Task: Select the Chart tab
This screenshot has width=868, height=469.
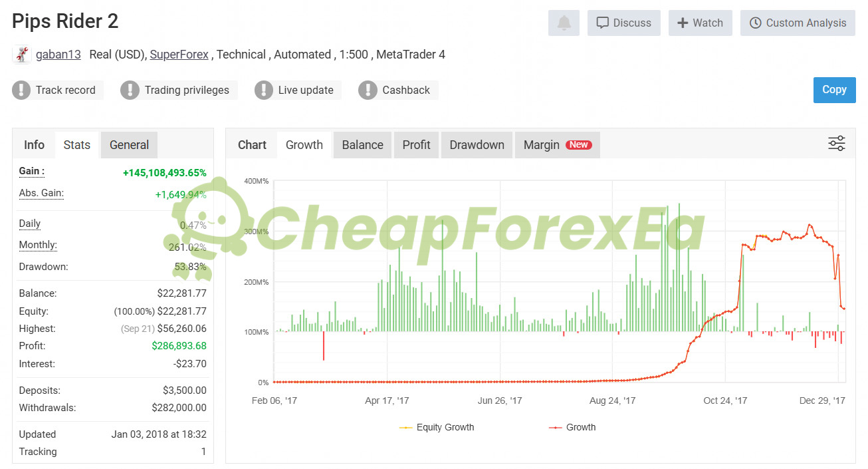Action: pyautogui.click(x=252, y=144)
